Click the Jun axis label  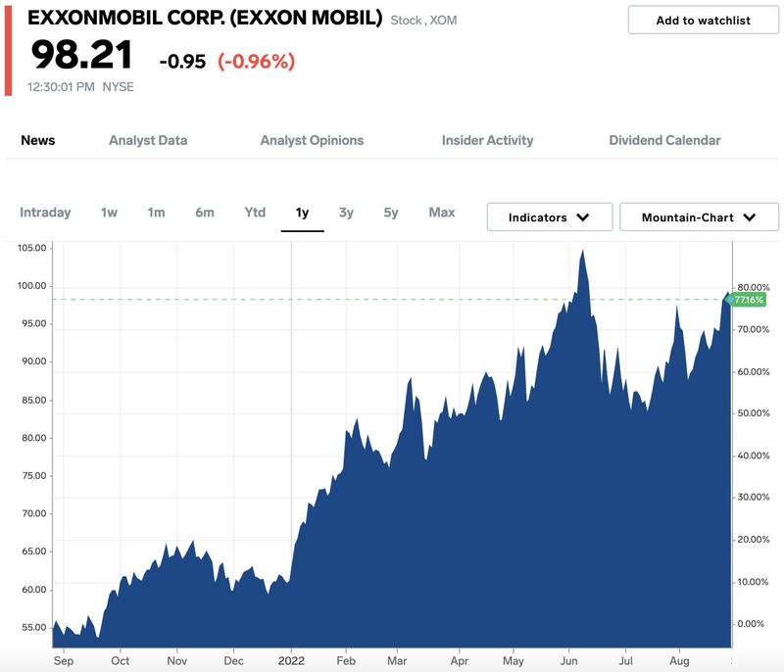(x=568, y=660)
